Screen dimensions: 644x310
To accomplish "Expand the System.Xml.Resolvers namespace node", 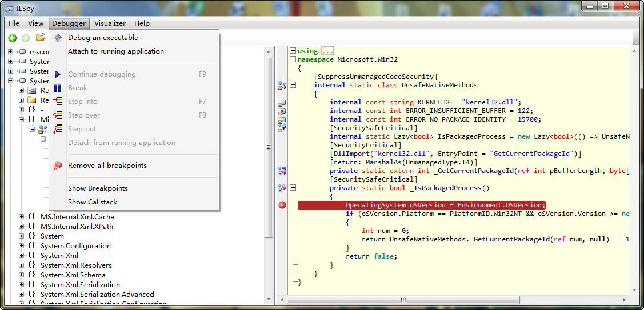I will (x=21, y=265).
